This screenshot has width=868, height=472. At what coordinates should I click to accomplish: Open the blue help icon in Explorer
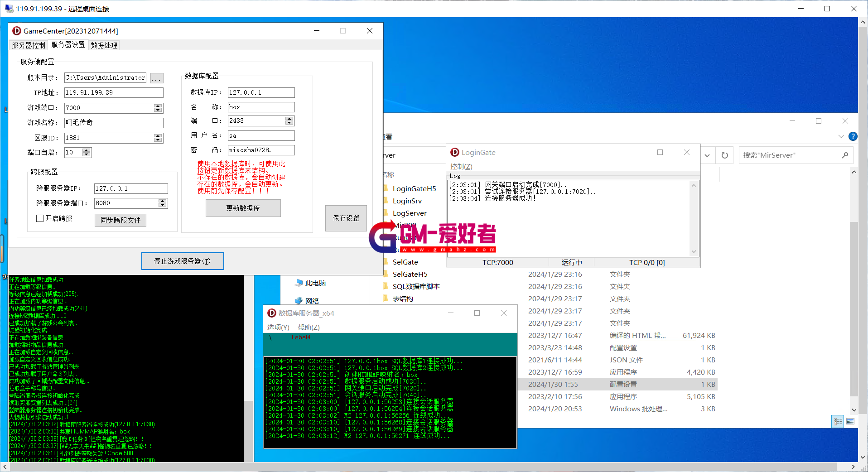coord(853,136)
